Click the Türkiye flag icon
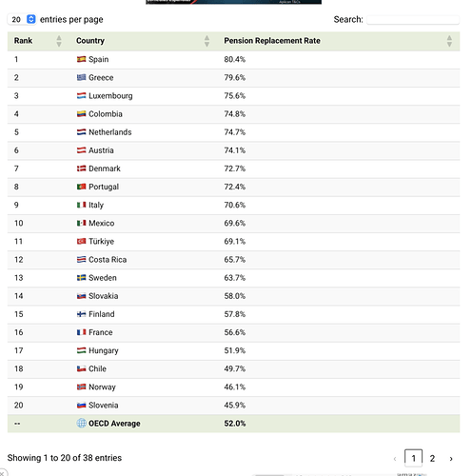The height and width of the screenshot is (476, 472). point(81,241)
